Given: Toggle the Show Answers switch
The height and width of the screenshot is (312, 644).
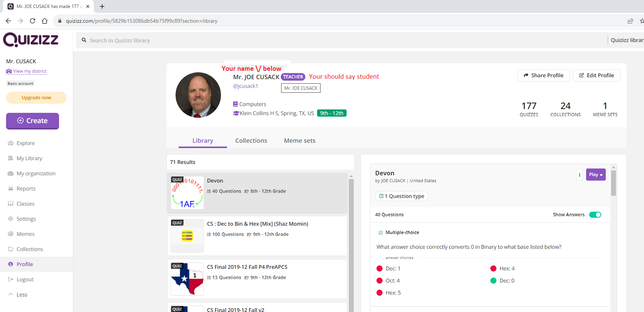Looking at the screenshot, I should 595,215.
